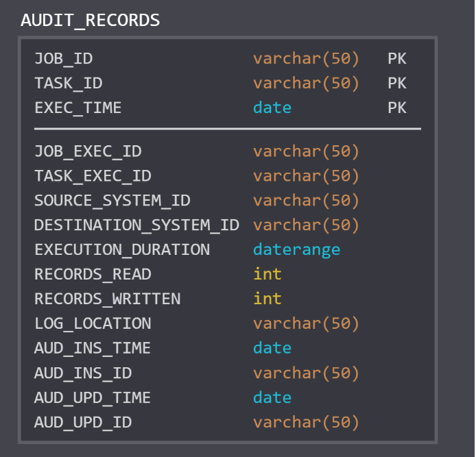Viewport: 476px width, 457px height.
Task: Click the JOB_ID column name
Action: tap(63, 59)
